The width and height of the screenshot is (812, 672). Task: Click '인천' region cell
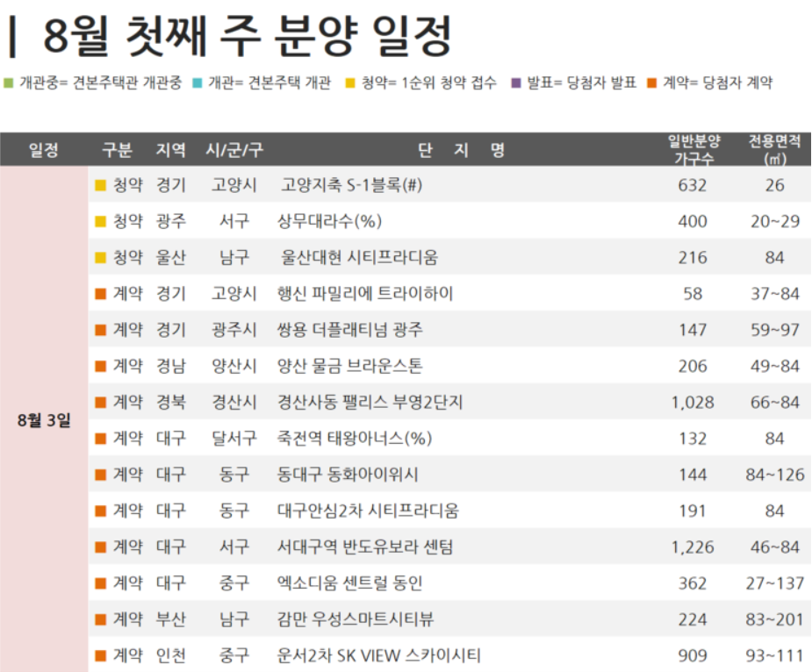point(171,655)
